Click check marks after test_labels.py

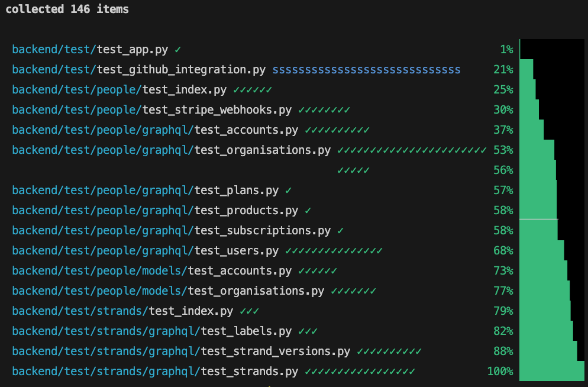pyautogui.click(x=308, y=331)
